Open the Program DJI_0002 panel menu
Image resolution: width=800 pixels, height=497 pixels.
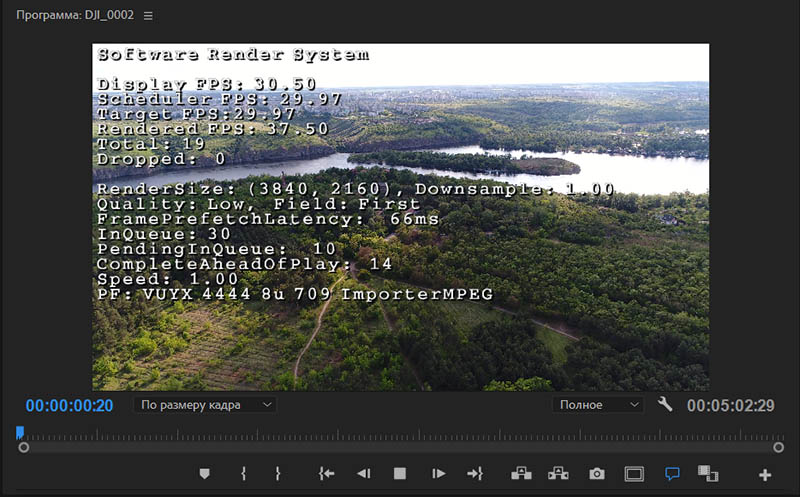coord(148,16)
